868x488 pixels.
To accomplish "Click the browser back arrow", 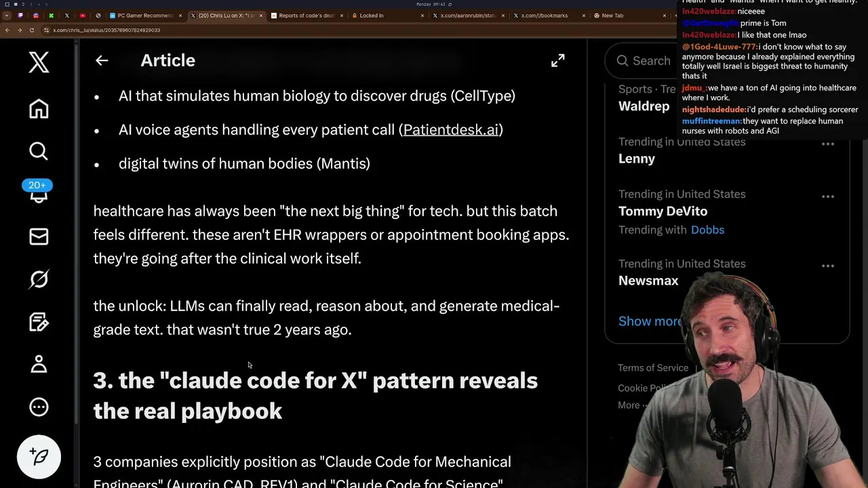I will click(7, 30).
